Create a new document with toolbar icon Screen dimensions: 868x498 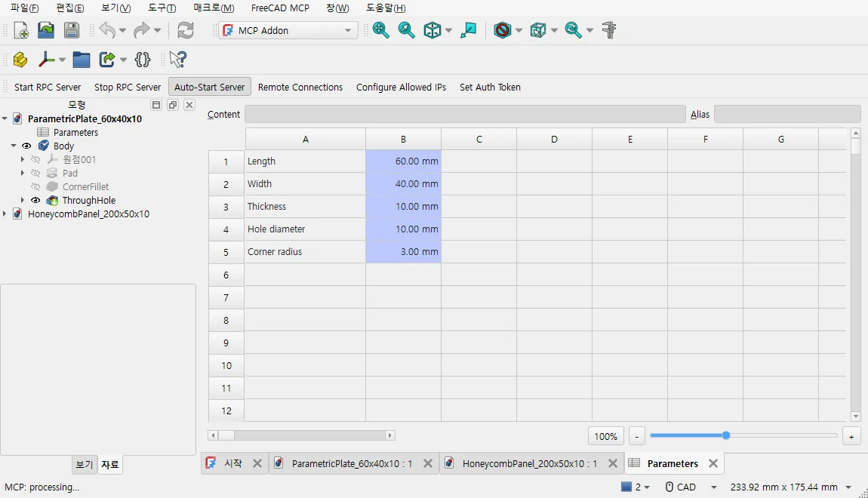pyautogui.click(x=21, y=30)
